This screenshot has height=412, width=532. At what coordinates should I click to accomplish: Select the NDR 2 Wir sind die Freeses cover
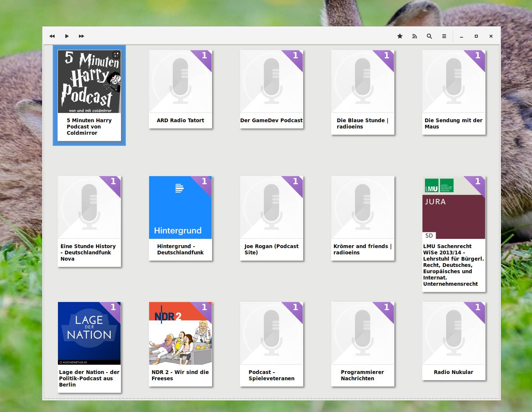(180, 333)
